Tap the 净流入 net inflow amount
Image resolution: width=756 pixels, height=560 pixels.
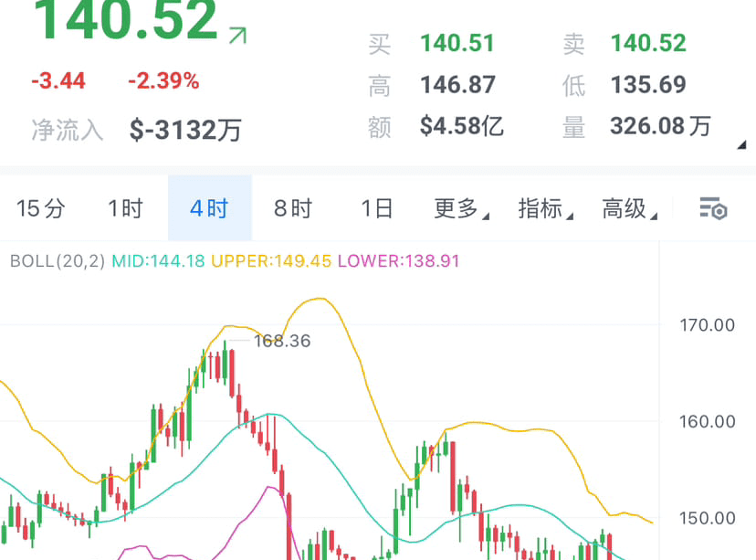click(185, 130)
